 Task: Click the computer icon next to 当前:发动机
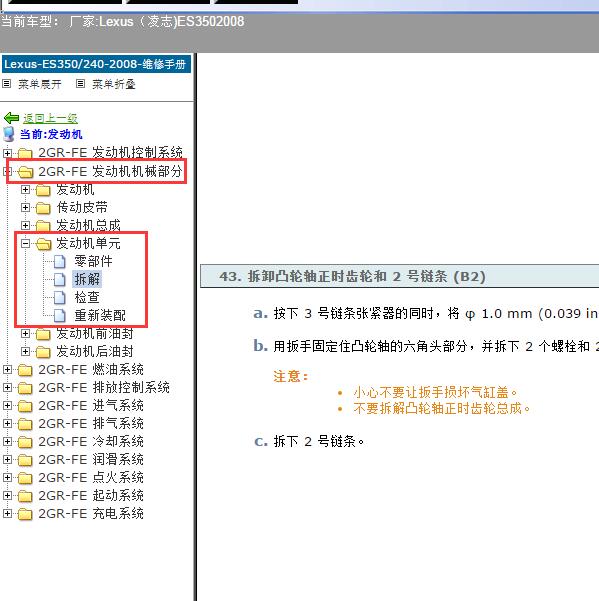point(9,135)
